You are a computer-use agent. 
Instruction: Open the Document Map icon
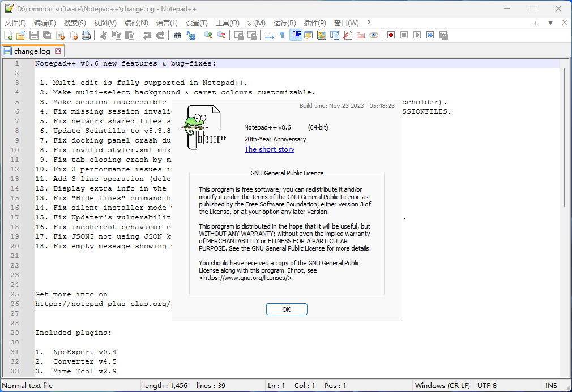(x=322, y=35)
